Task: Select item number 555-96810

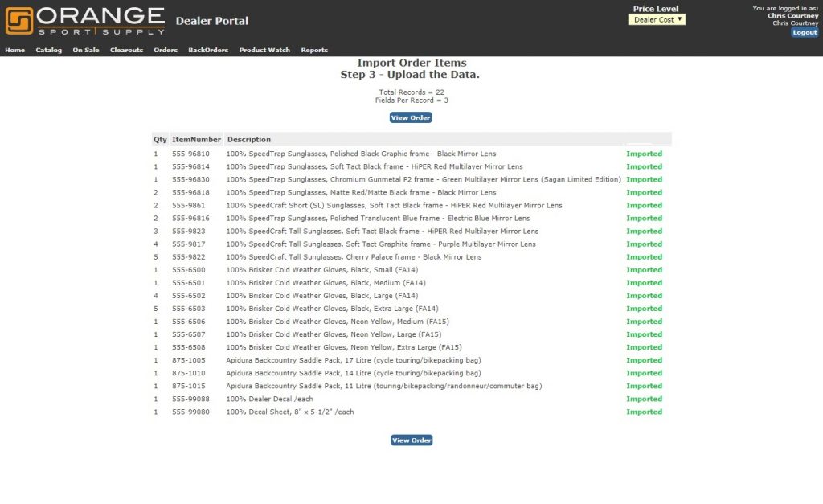Action: click(x=190, y=154)
